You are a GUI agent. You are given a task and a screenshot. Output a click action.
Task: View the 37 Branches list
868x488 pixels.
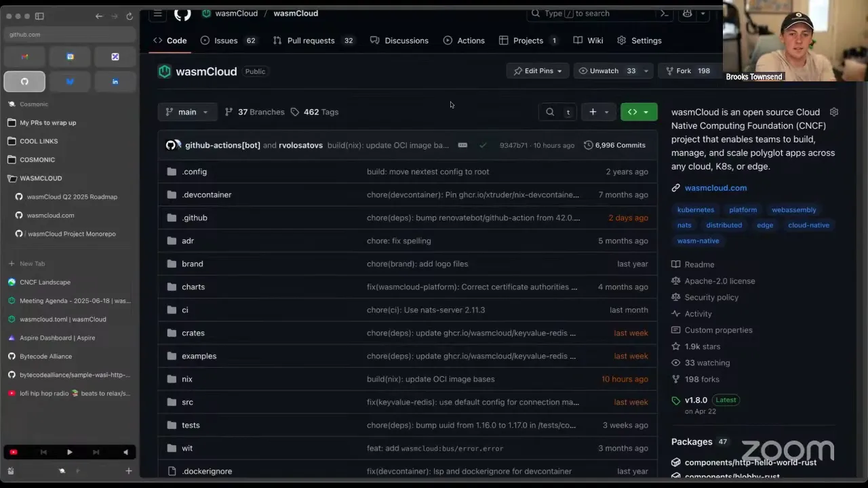click(x=254, y=112)
